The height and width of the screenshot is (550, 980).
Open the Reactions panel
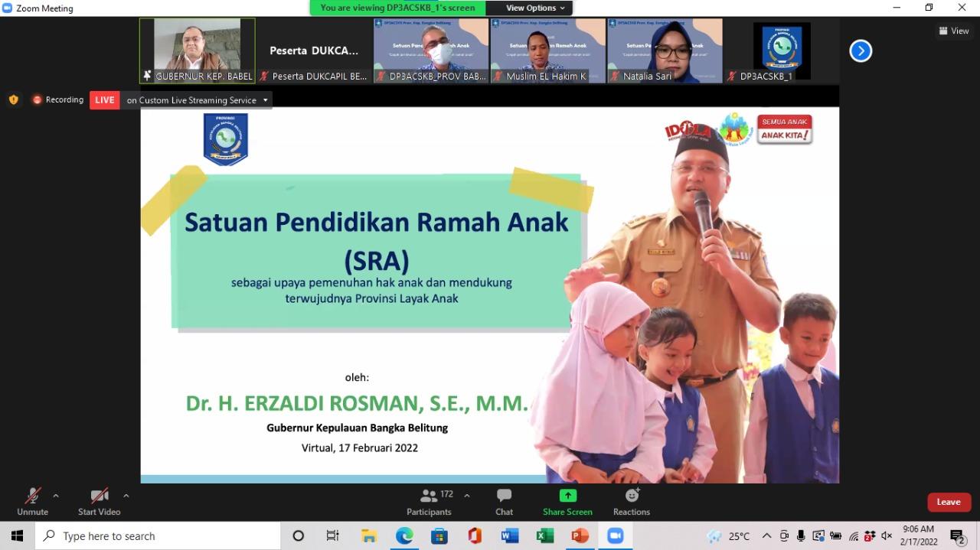click(631, 501)
